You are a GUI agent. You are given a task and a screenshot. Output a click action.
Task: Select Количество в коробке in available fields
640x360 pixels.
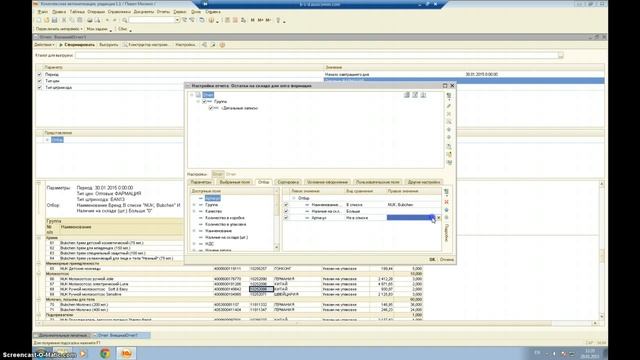(225, 218)
